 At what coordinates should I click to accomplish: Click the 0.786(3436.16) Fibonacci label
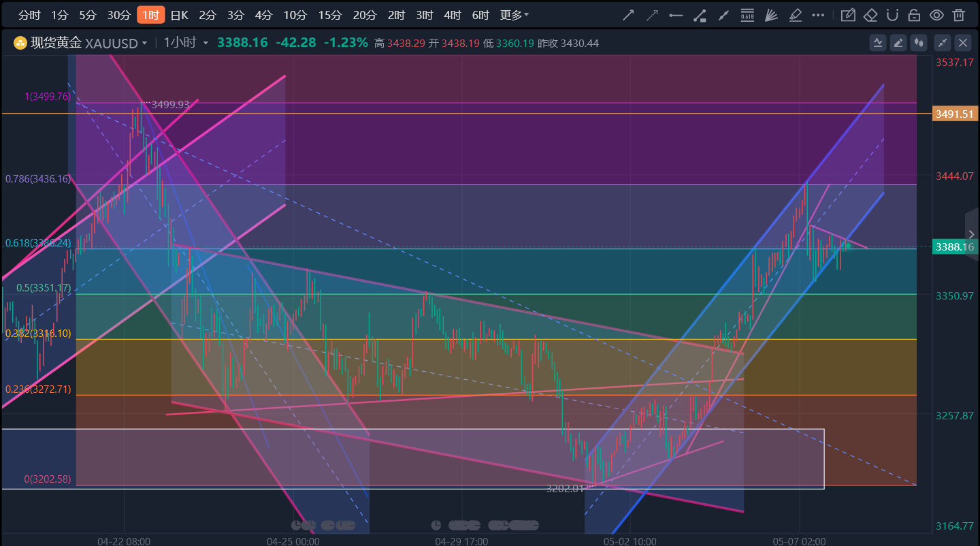click(x=38, y=179)
